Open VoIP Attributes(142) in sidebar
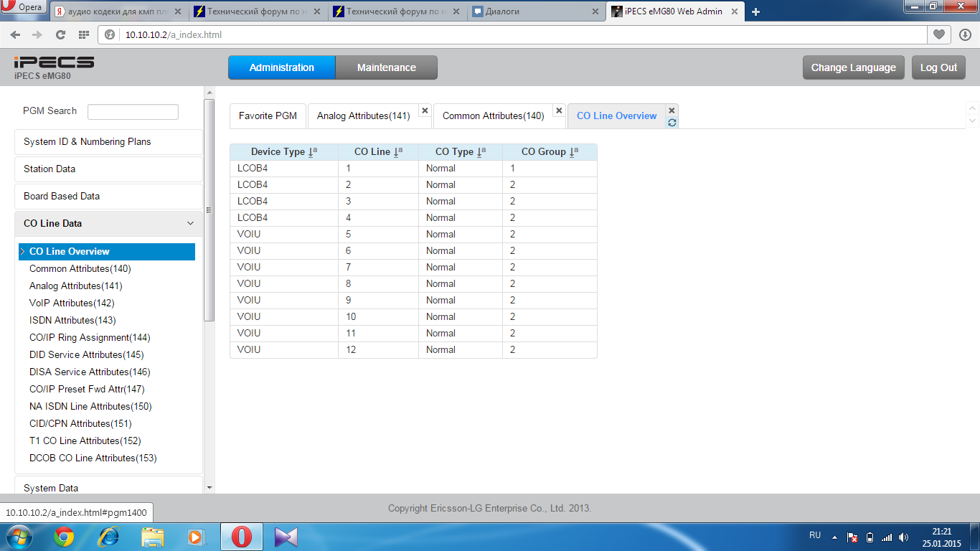This screenshot has width=980, height=551. [72, 303]
